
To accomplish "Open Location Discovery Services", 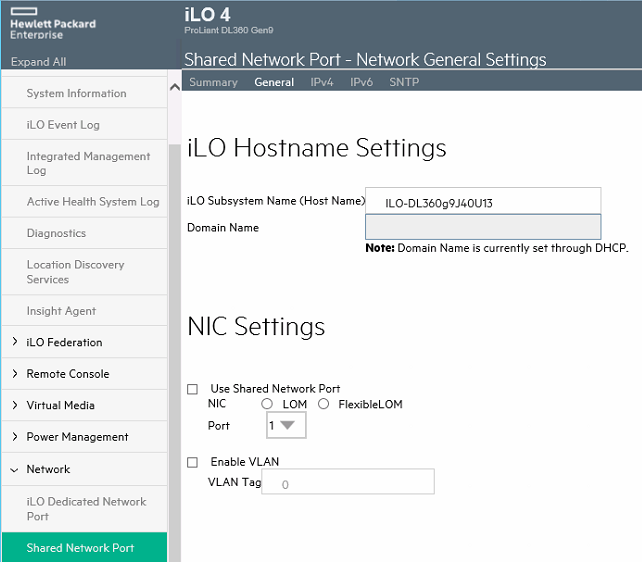I will point(84,272).
